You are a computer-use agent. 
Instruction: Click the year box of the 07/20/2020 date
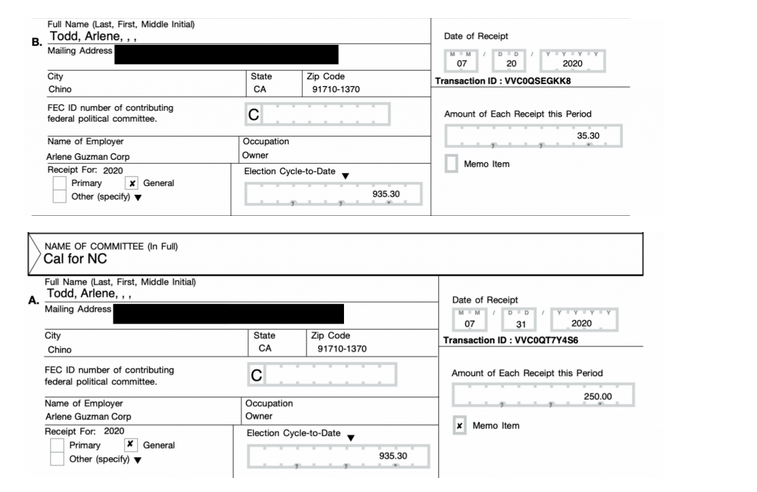pyautogui.click(x=572, y=61)
